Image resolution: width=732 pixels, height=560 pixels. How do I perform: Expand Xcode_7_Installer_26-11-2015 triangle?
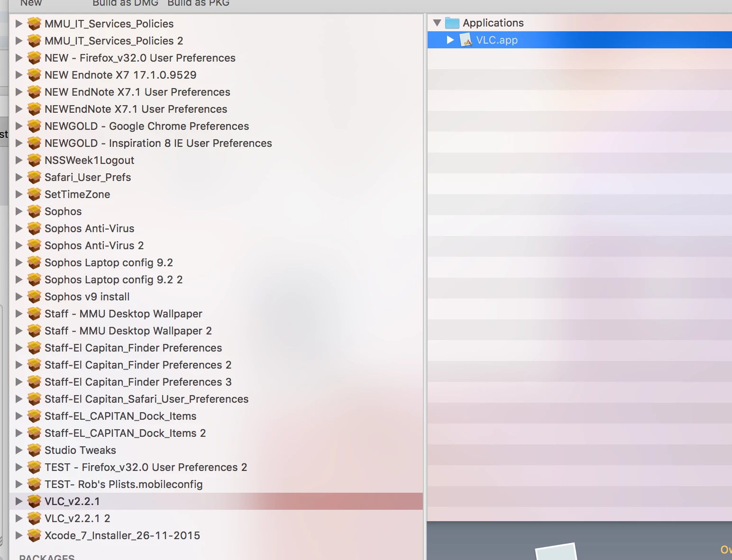pyautogui.click(x=19, y=535)
